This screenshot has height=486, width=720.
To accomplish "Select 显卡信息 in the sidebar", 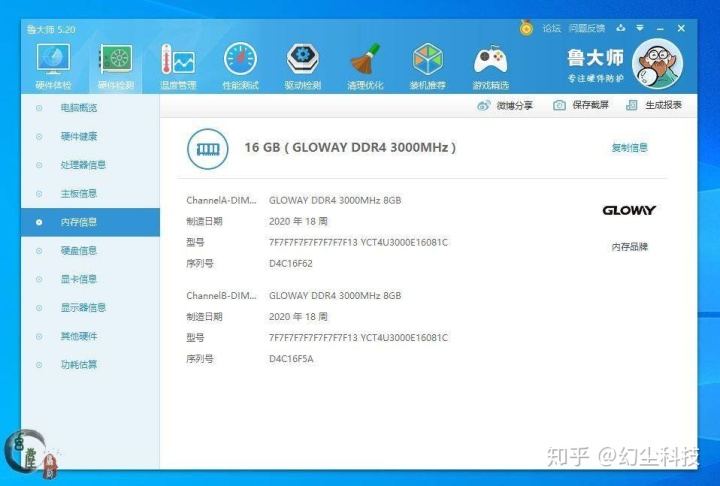I will (90, 279).
